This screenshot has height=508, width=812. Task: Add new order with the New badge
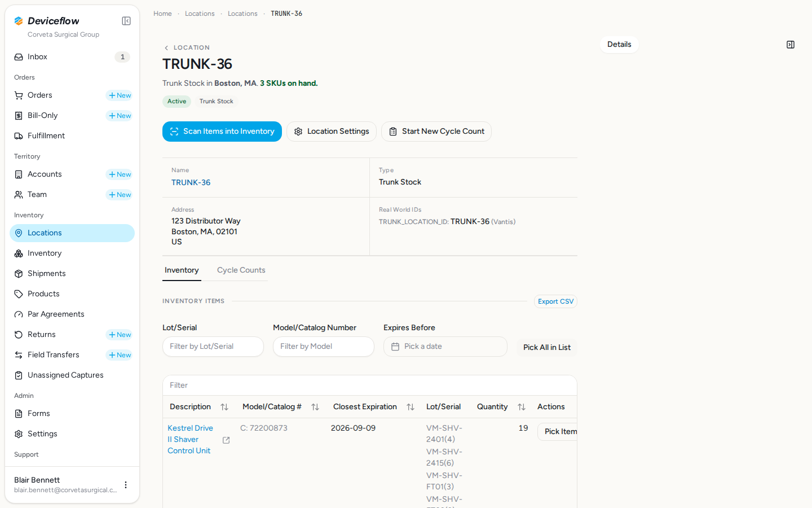pyautogui.click(x=119, y=95)
